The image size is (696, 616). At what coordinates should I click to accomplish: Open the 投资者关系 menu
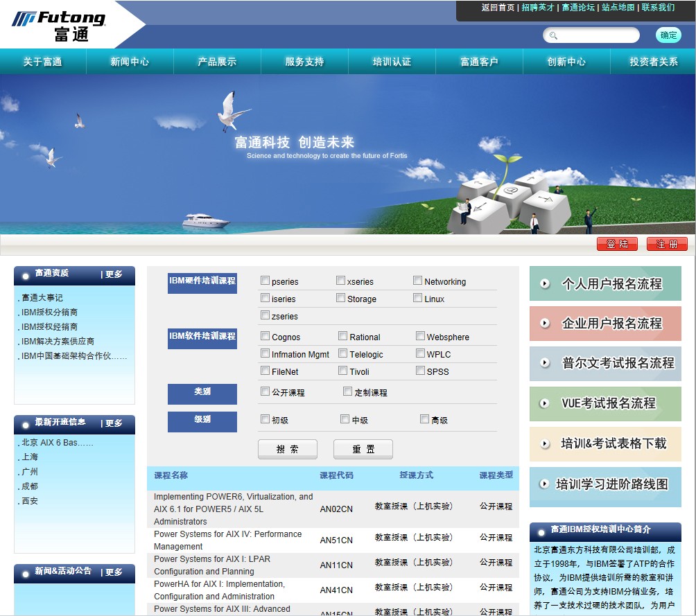(654, 62)
